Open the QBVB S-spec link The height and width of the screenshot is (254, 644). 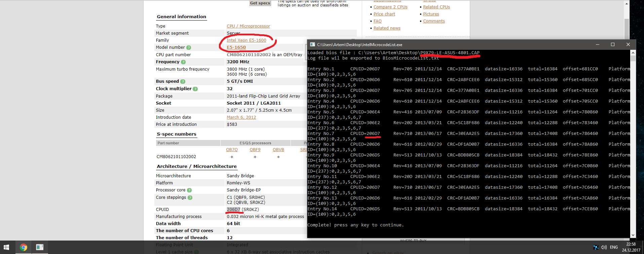point(278,150)
